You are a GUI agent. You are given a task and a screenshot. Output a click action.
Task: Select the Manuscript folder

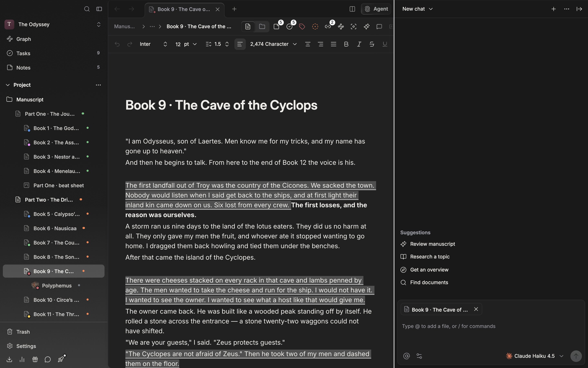53,100
